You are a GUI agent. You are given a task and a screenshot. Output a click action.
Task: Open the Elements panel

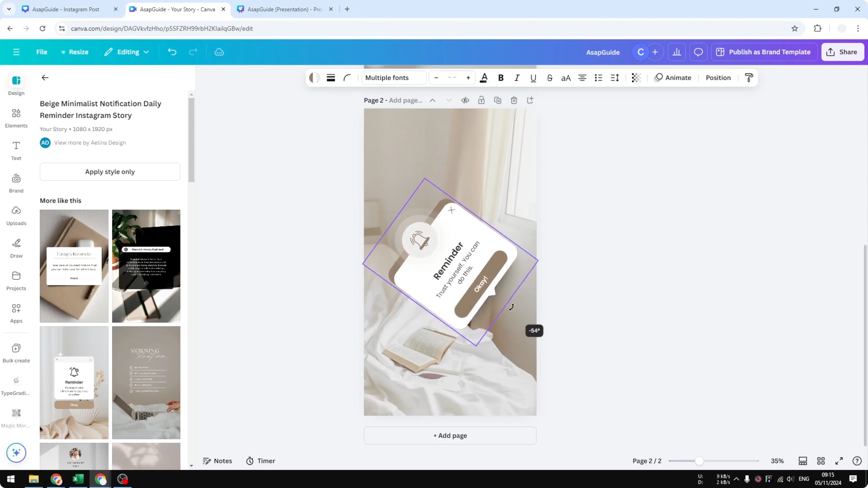point(16,118)
